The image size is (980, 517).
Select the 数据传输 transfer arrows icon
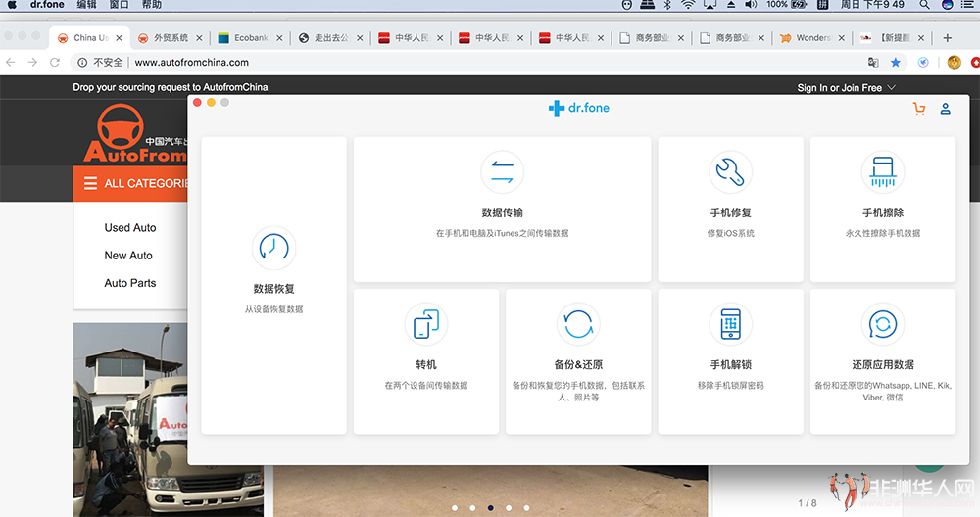[502, 171]
